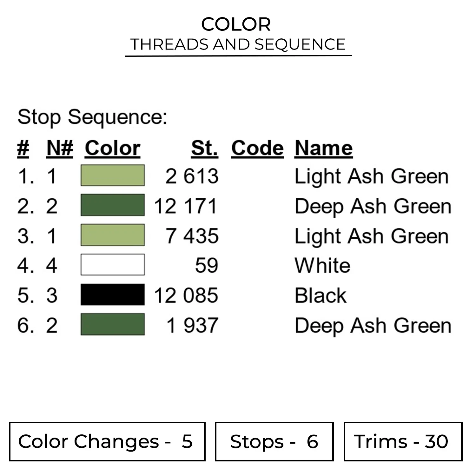Click the stitch count 12 171
Viewport: 476px width, 476px height.
186,206
